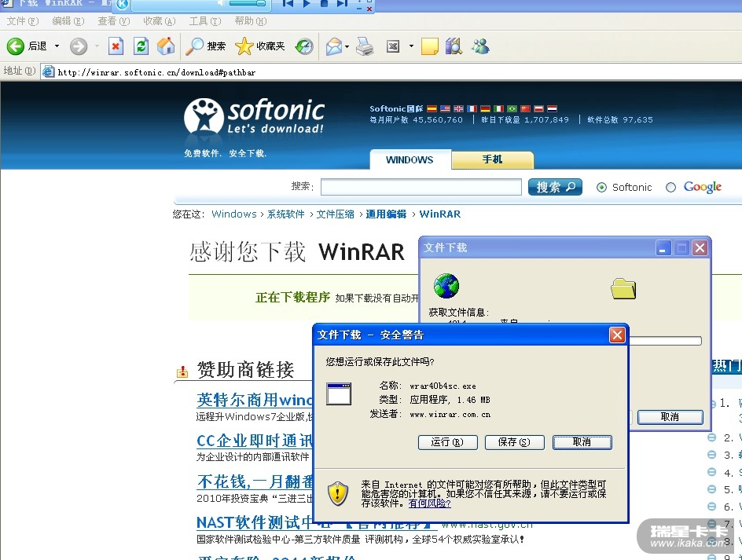
Task: Open the Mail button dropdown arrow
Action: tap(347, 46)
